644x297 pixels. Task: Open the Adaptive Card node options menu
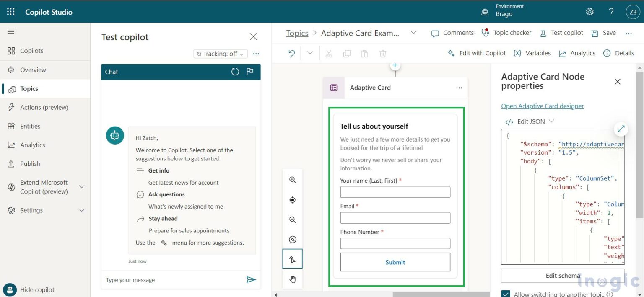coord(459,88)
